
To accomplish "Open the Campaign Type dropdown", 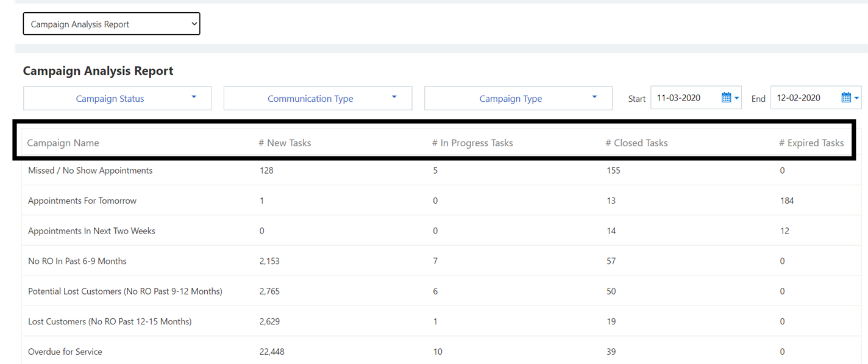I will click(518, 98).
